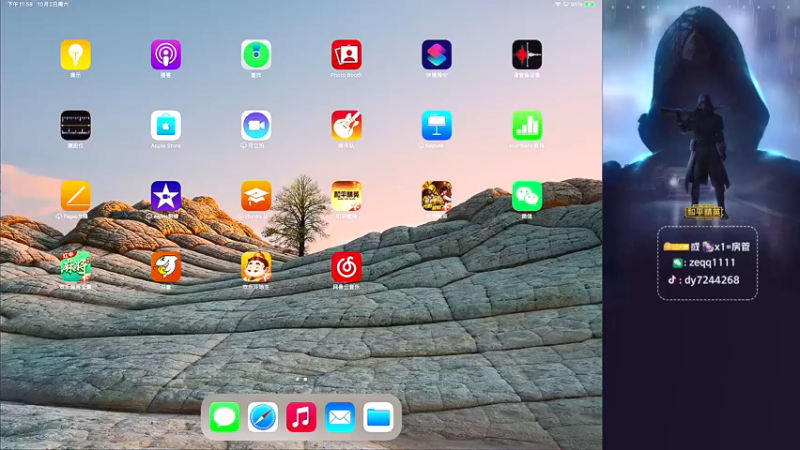Image resolution: width=800 pixels, height=450 pixels.
Task: Open the iTunes U graduation cap app
Action: coord(256,196)
